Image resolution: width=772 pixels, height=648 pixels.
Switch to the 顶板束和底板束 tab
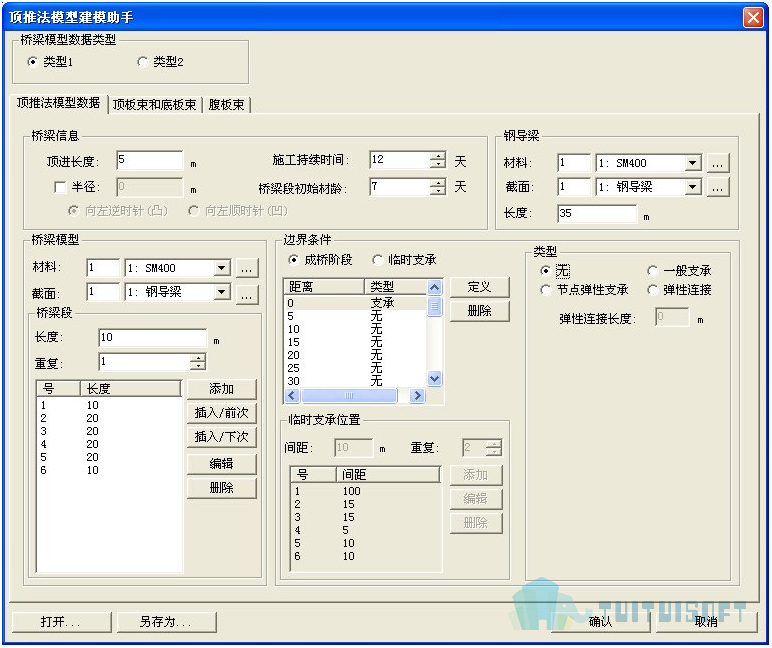pyautogui.click(x=155, y=104)
